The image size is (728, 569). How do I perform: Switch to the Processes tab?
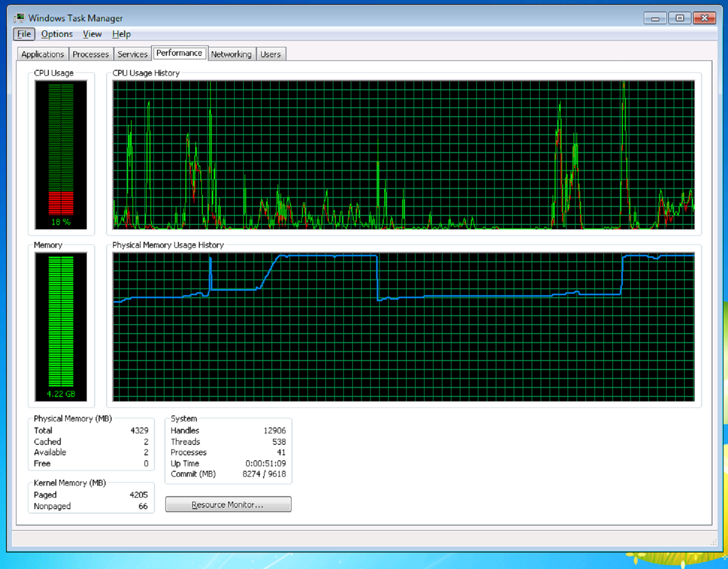click(91, 54)
